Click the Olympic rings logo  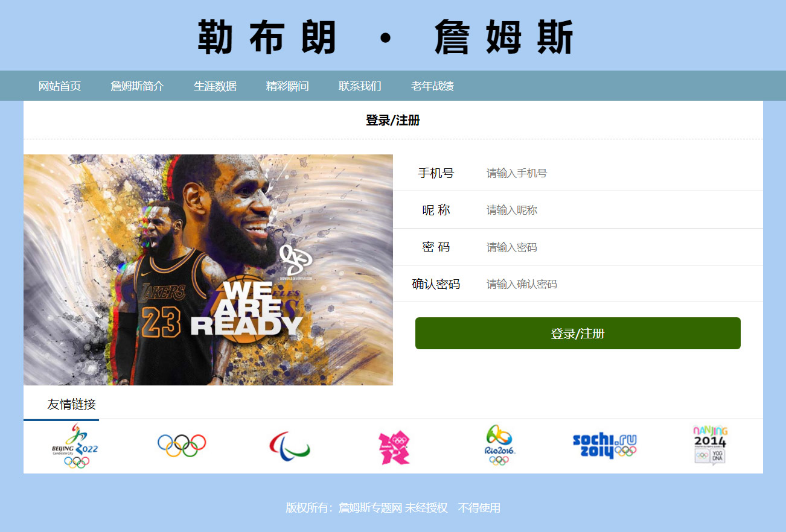[x=182, y=445]
